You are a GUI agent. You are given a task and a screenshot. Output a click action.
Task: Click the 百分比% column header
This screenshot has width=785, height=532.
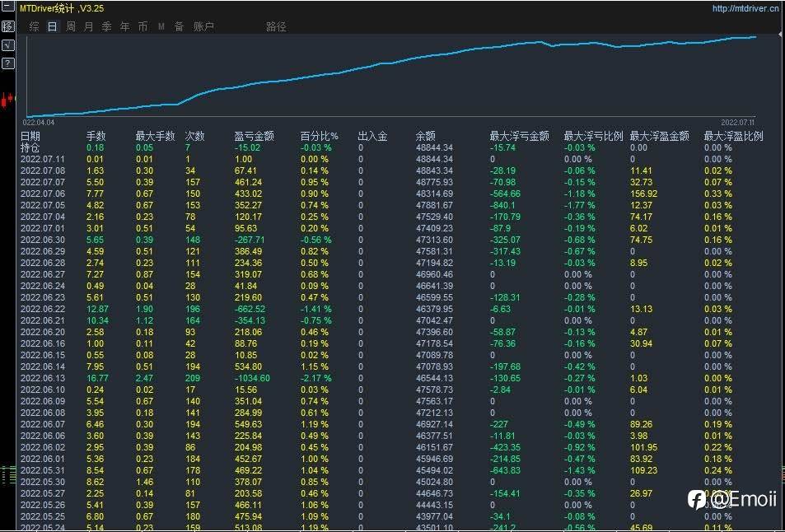(x=320, y=136)
